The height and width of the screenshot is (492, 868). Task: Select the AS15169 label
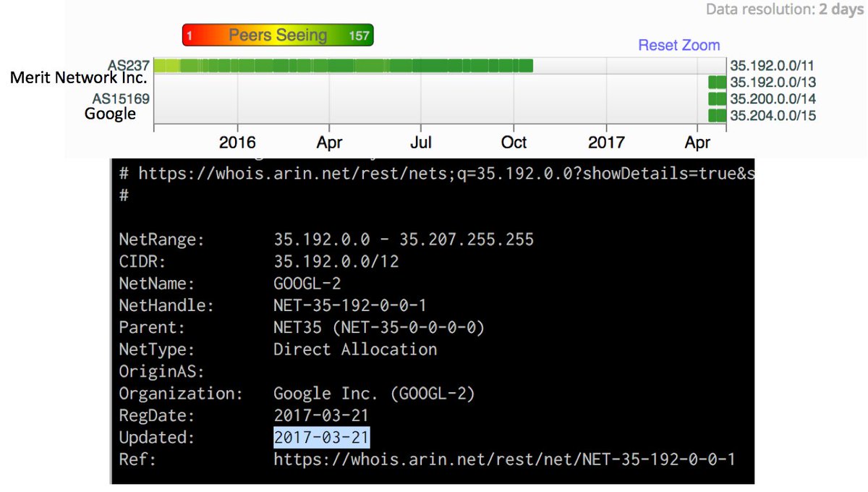point(121,98)
